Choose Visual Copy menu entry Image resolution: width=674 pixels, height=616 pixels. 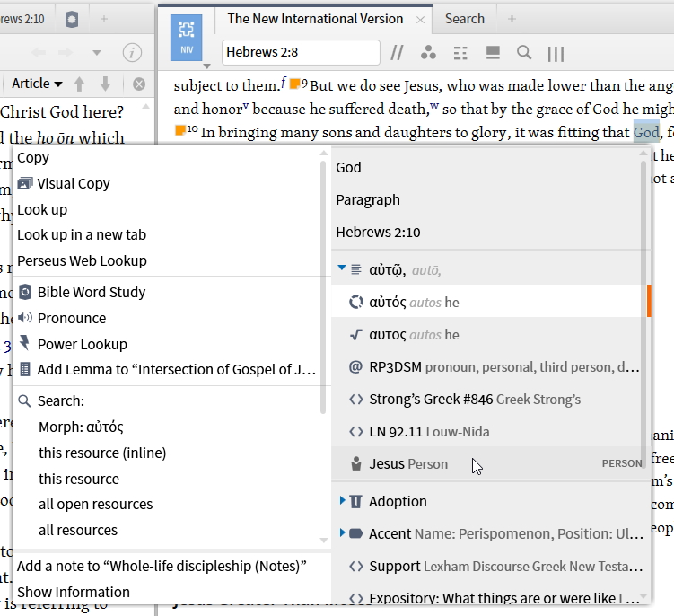point(64,184)
